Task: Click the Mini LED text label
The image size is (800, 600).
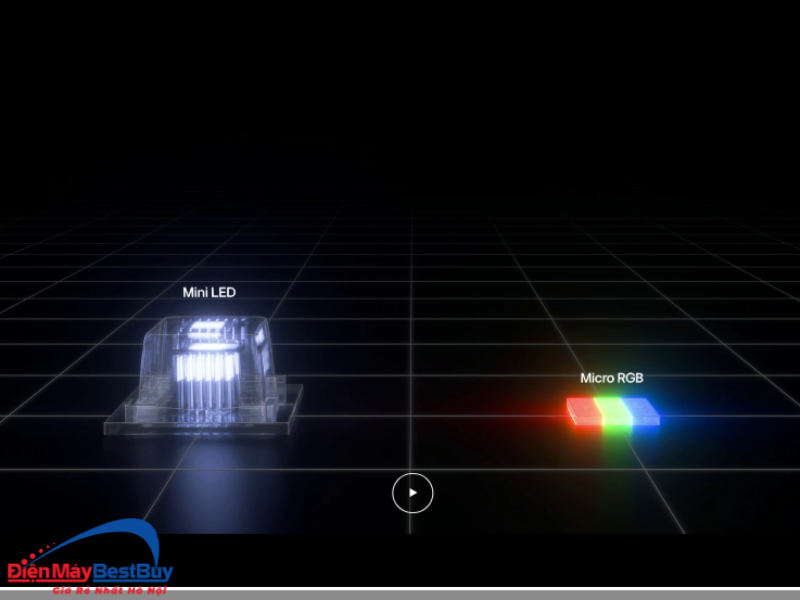Action: point(209,292)
